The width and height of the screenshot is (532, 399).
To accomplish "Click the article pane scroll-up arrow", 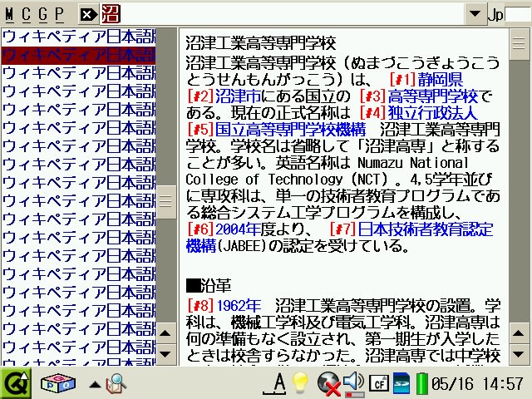I will coord(520,333).
